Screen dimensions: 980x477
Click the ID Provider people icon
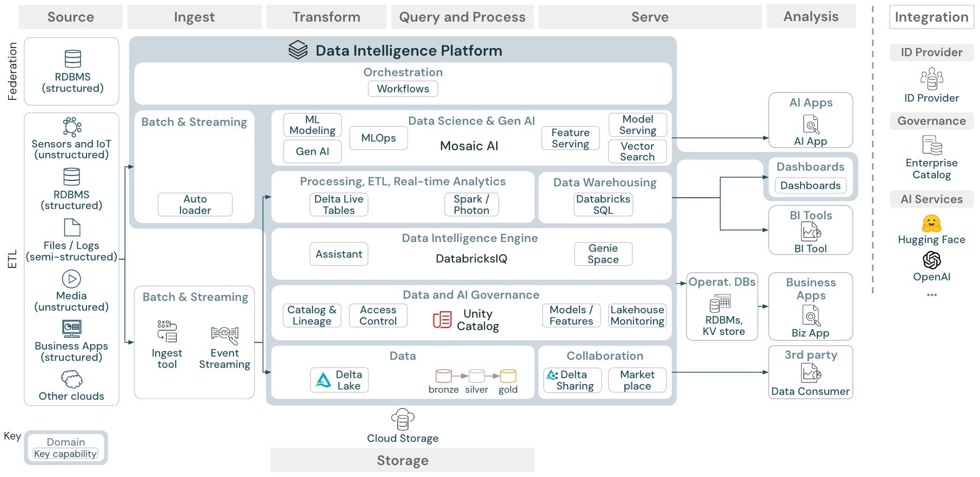(x=931, y=78)
